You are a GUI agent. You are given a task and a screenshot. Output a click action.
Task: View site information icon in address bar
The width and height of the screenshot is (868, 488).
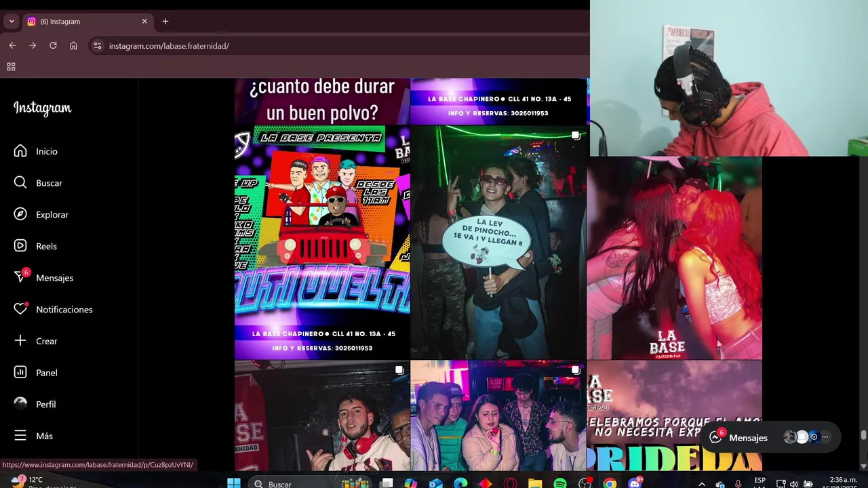click(x=98, y=45)
